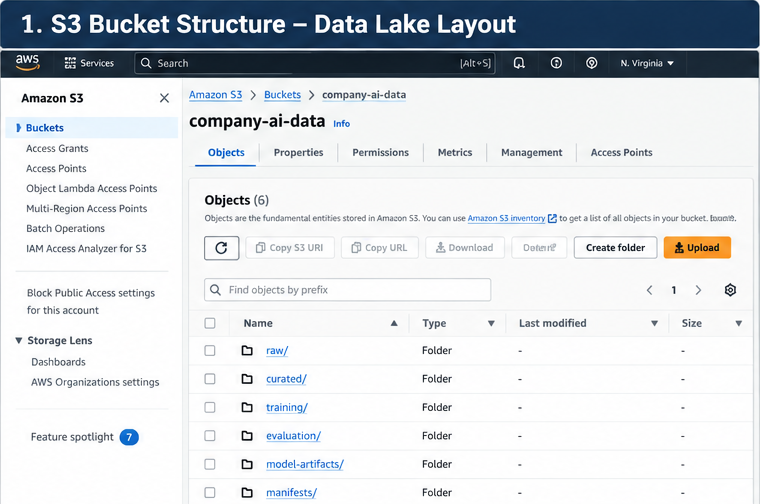This screenshot has width=760, height=504.
Task: Select Buckets in the sidebar
Action: tap(92, 128)
